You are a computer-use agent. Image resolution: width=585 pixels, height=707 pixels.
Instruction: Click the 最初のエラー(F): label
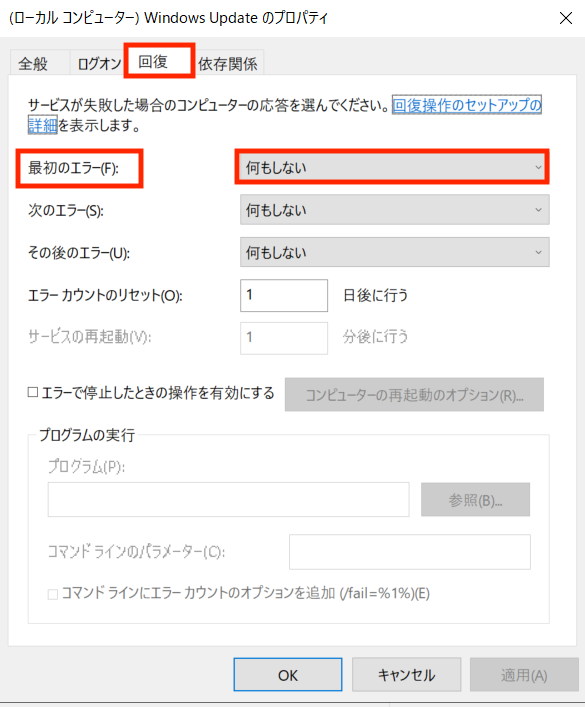(74, 168)
